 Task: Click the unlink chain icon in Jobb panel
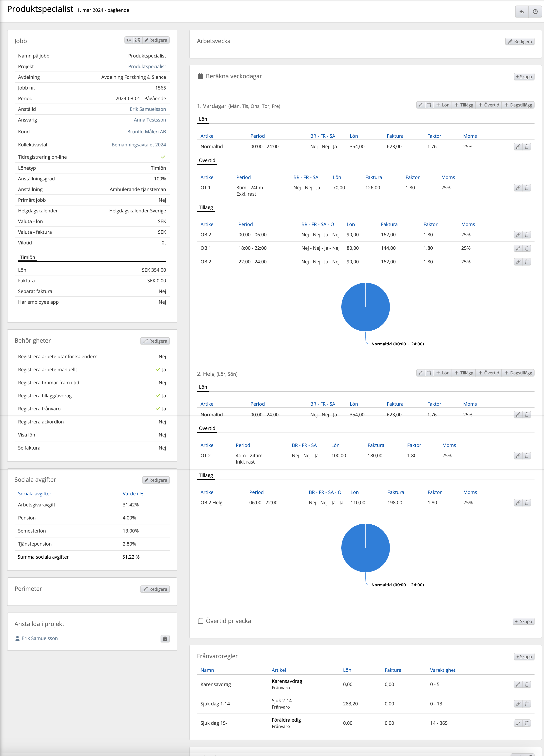(138, 40)
